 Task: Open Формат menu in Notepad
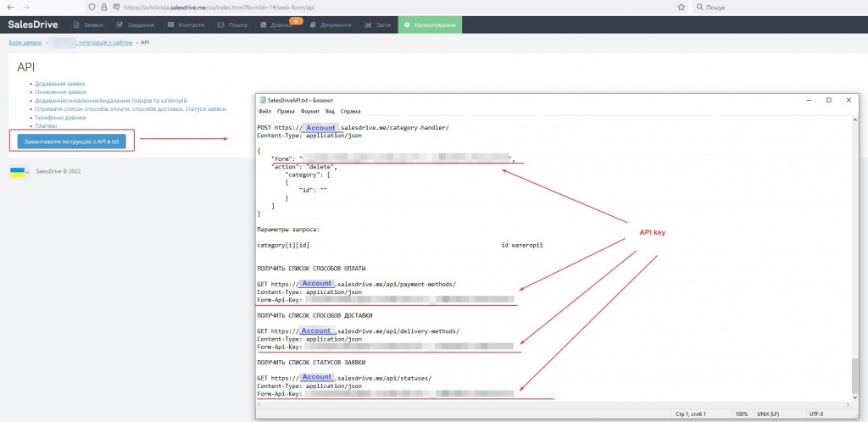click(x=310, y=111)
